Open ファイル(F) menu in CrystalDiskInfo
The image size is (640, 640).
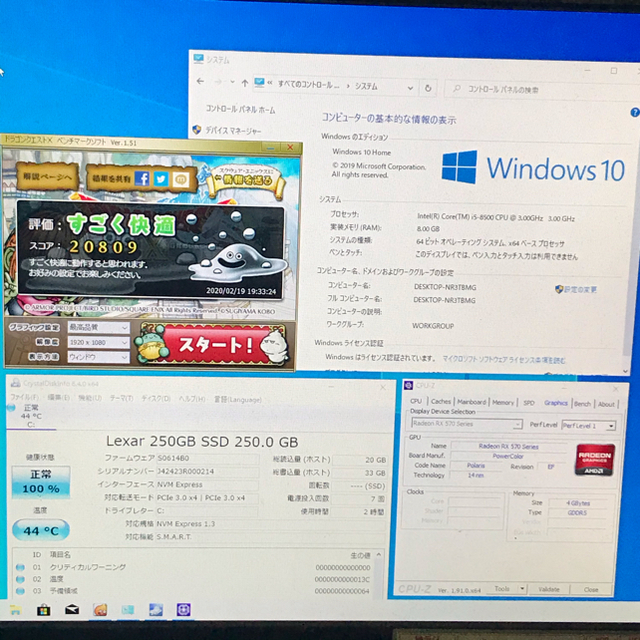pos(24,397)
